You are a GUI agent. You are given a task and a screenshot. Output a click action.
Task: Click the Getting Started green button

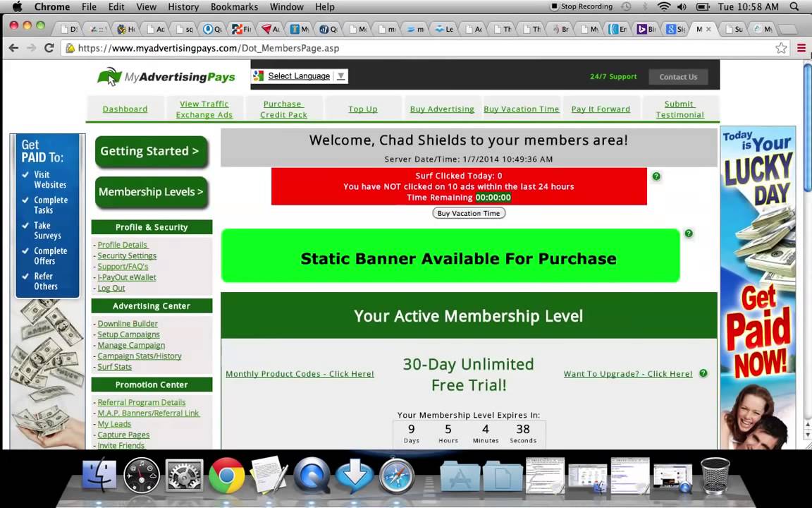(x=152, y=152)
